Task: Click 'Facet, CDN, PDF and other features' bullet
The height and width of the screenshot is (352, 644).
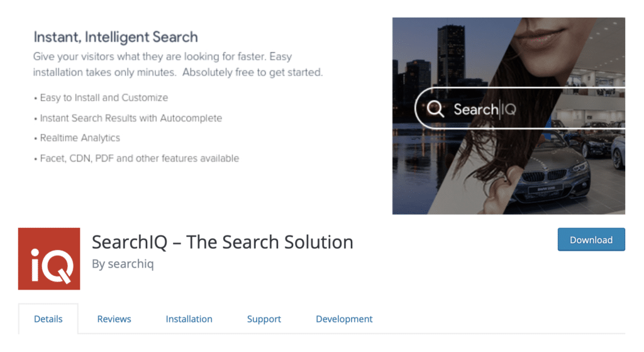Action: click(136, 158)
